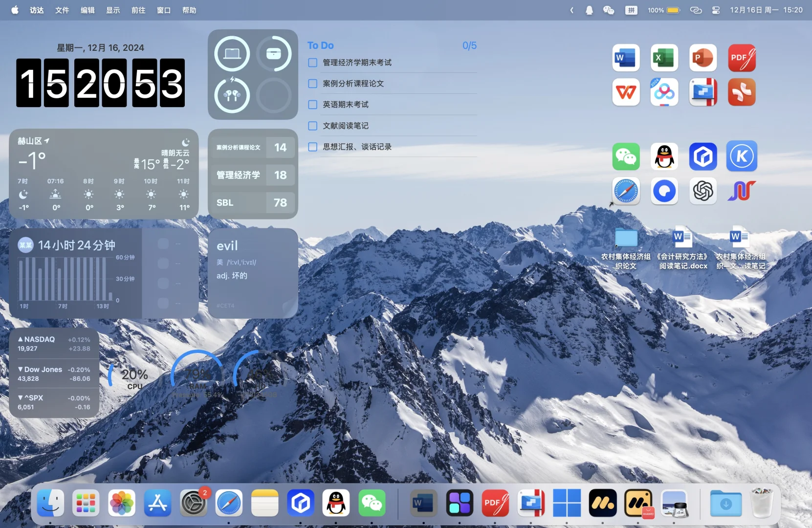Open the 前往 menu
Image resolution: width=812 pixels, height=528 pixels.
tap(138, 10)
